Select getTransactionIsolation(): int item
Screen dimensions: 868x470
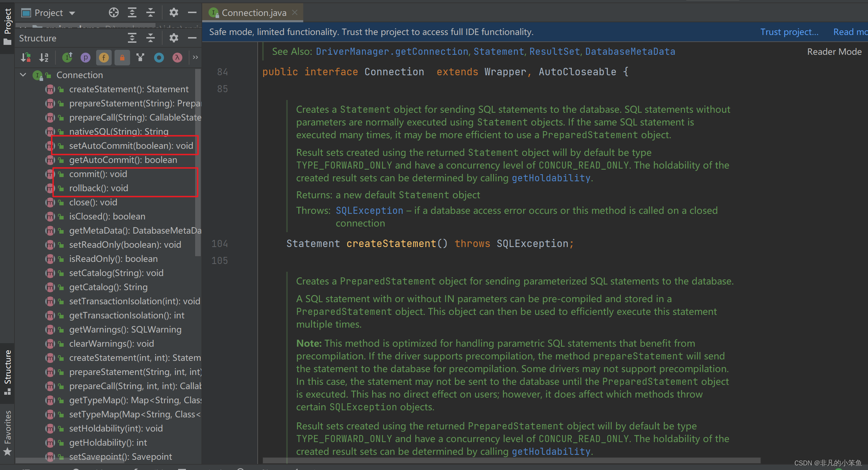(127, 315)
